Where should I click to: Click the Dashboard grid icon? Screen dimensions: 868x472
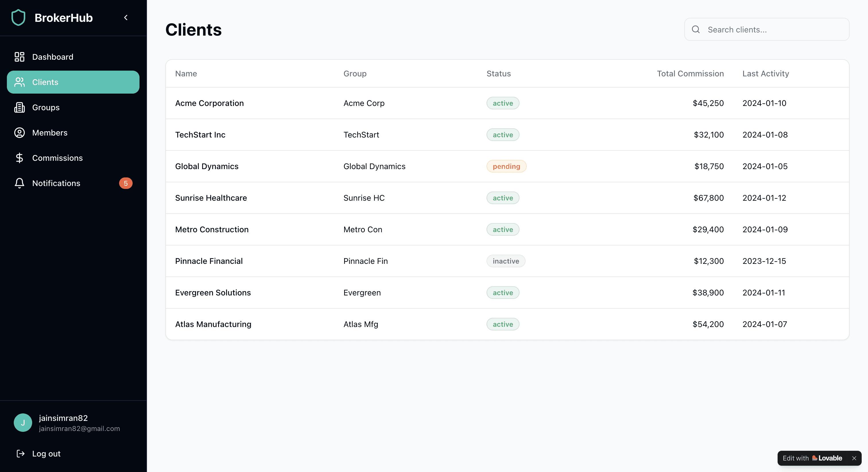20,57
